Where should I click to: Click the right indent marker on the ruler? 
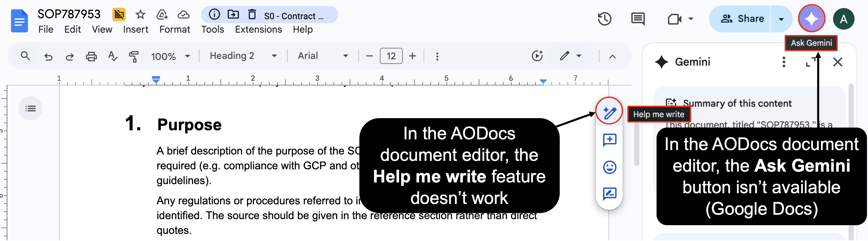click(543, 81)
